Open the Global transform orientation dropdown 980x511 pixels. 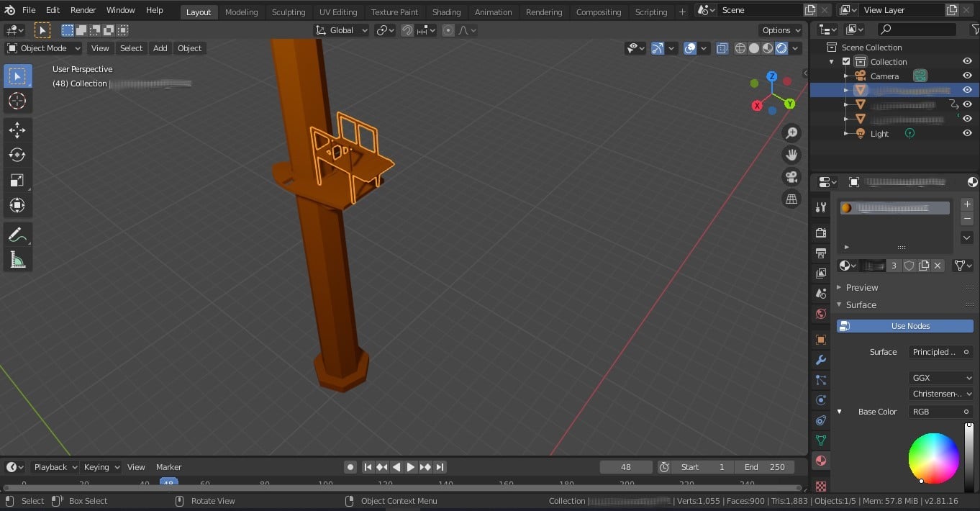coord(340,30)
